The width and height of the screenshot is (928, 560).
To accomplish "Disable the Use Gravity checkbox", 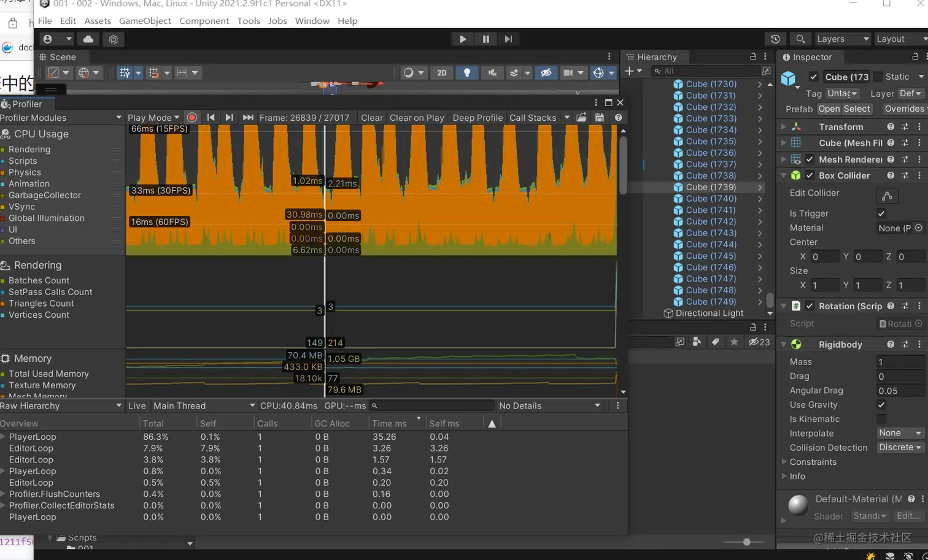I will coord(881,405).
